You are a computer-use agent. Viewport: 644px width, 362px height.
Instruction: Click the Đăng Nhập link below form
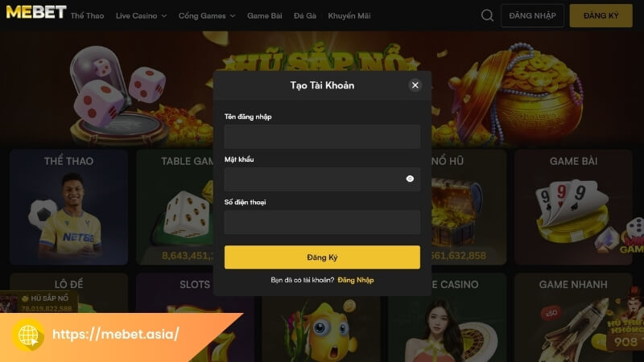click(x=356, y=280)
